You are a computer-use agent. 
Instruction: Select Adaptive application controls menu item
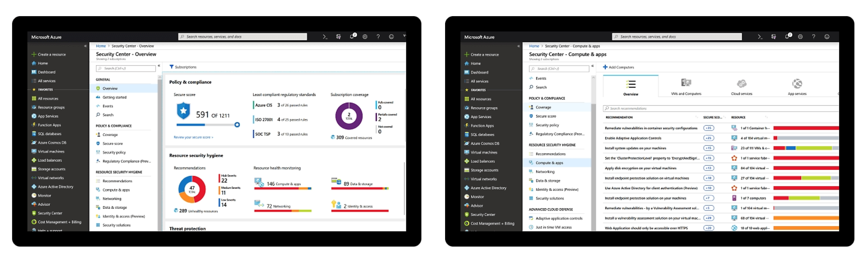click(559, 219)
